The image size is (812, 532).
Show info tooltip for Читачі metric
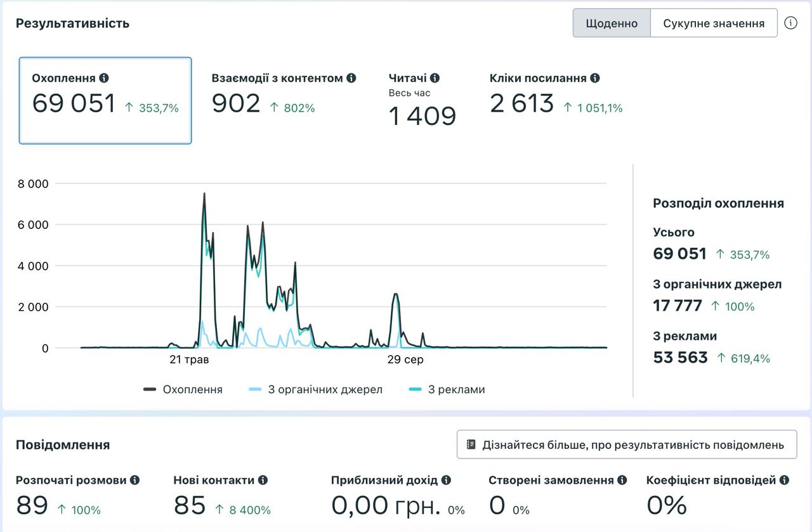[435, 78]
